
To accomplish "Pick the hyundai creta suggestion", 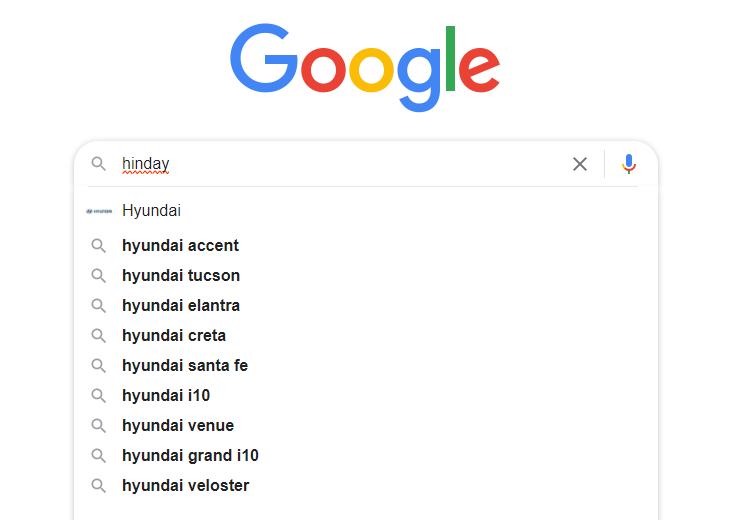I will 174,335.
